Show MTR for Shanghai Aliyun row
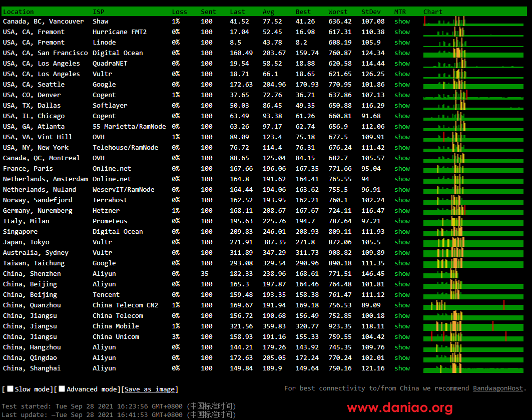Screen dimensions: 532x420 [x=402, y=368]
